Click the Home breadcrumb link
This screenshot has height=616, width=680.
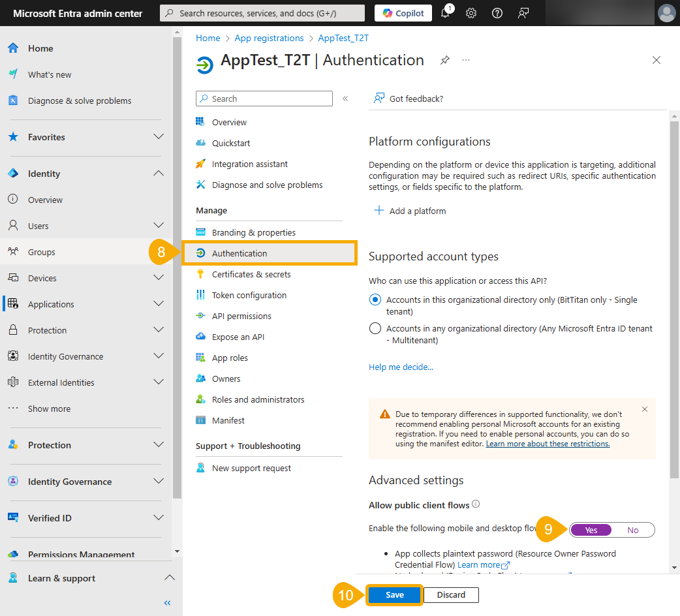pos(208,38)
